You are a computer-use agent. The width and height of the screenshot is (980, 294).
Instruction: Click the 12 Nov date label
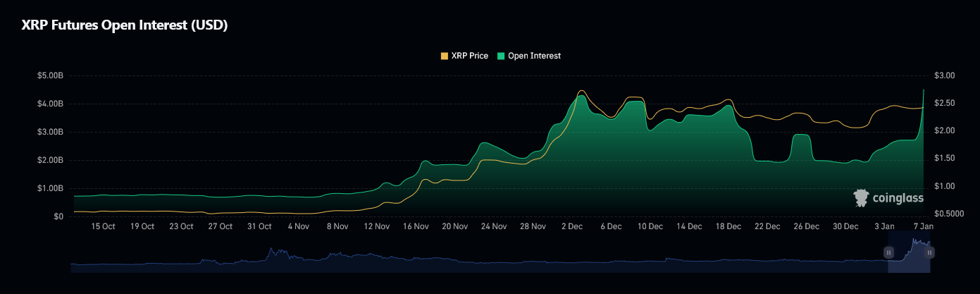(377, 226)
